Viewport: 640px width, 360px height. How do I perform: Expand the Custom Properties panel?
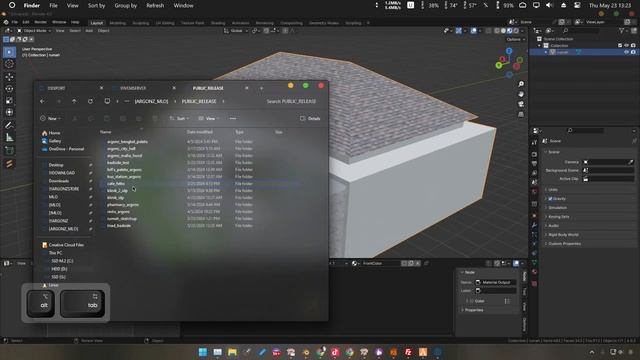(x=564, y=244)
